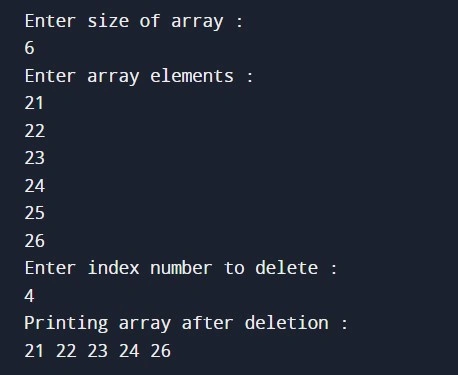The image size is (458, 375).
Task: Click 24 in the final output row
Action: [129, 351]
